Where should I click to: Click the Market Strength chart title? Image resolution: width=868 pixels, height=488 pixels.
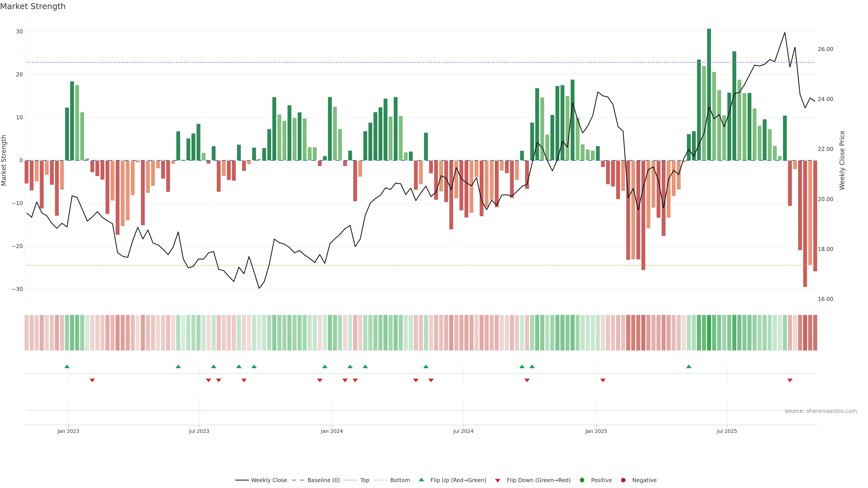[33, 6]
